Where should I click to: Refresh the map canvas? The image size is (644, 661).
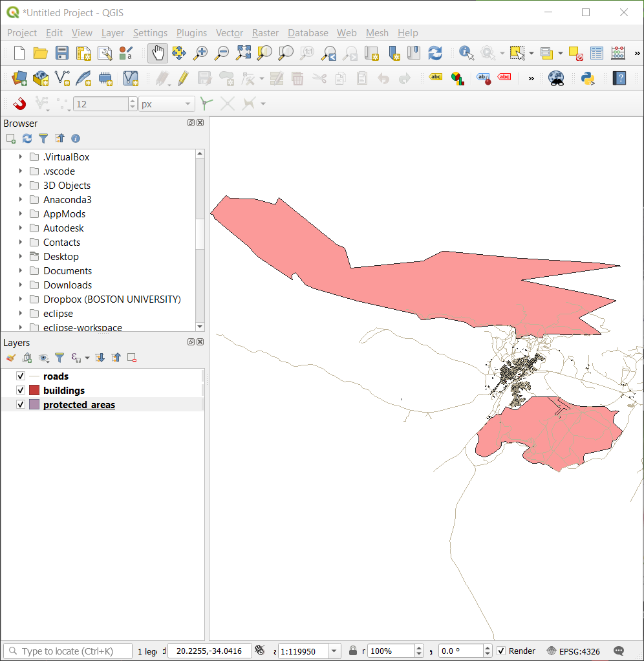click(x=435, y=54)
